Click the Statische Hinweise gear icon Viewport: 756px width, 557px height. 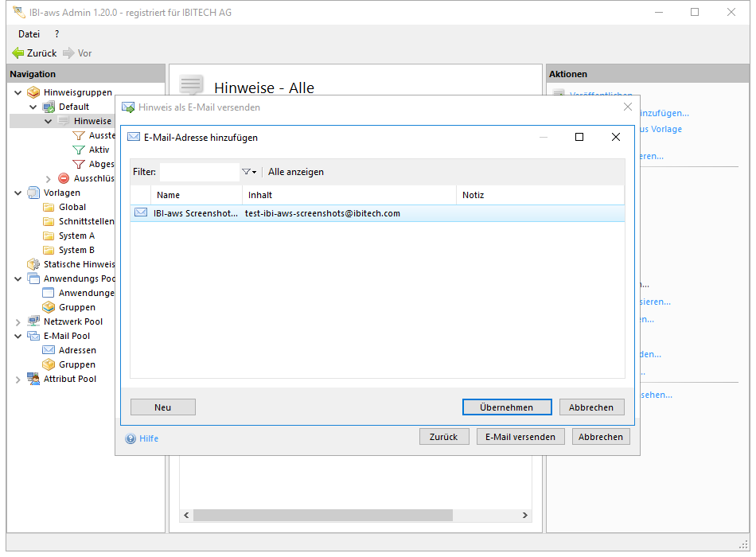(x=33, y=264)
